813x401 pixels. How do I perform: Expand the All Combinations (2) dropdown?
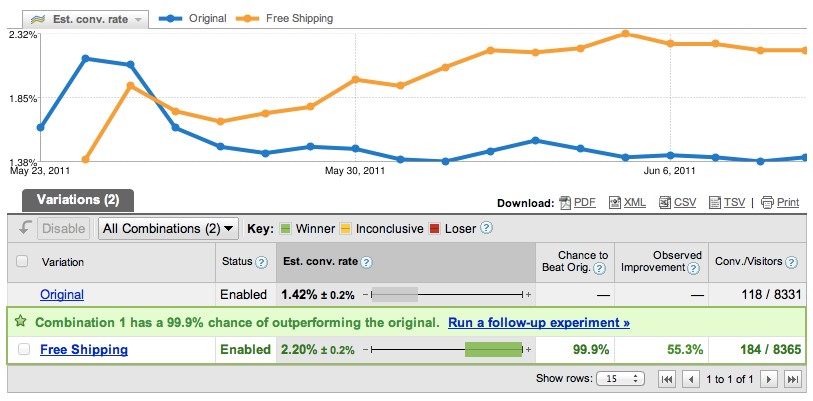168,228
